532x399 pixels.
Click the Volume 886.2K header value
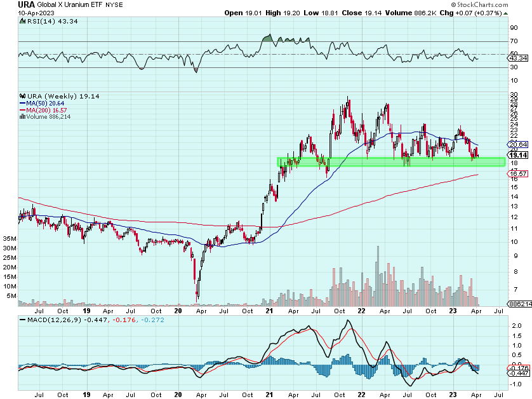[x=411, y=13]
